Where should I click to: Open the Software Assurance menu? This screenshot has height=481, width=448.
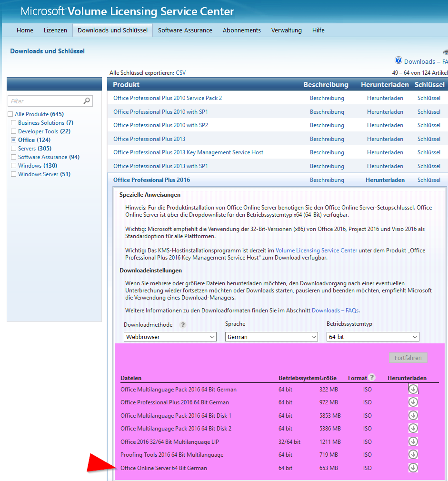[x=185, y=30]
